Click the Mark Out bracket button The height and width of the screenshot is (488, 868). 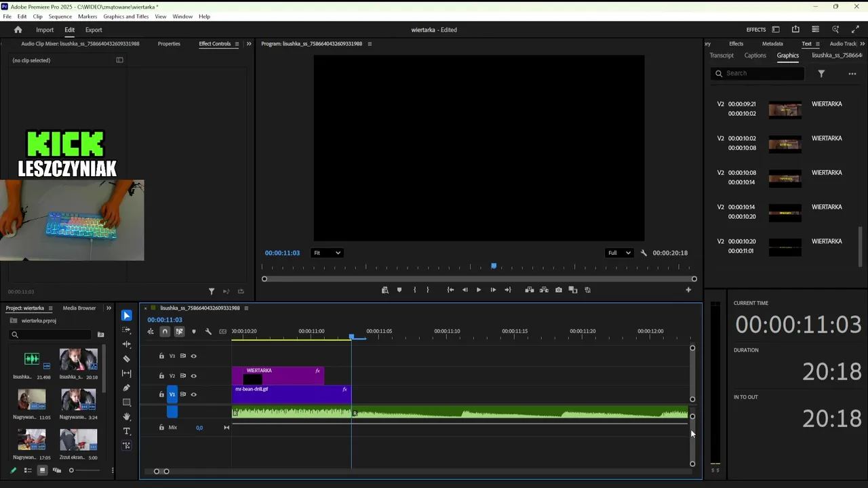click(x=427, y=290)
